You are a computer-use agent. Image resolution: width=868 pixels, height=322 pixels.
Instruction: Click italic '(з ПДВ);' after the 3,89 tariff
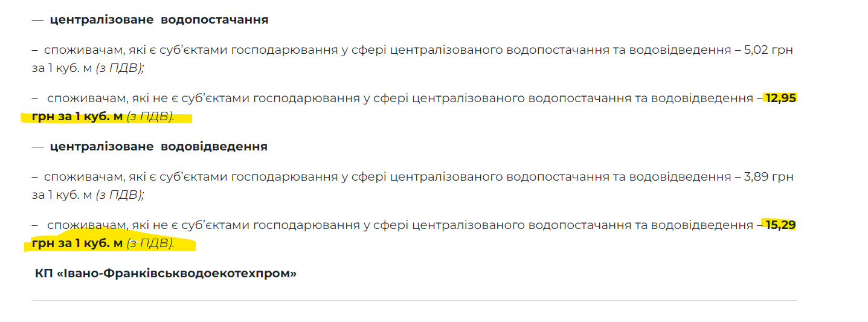pos(119,195)
